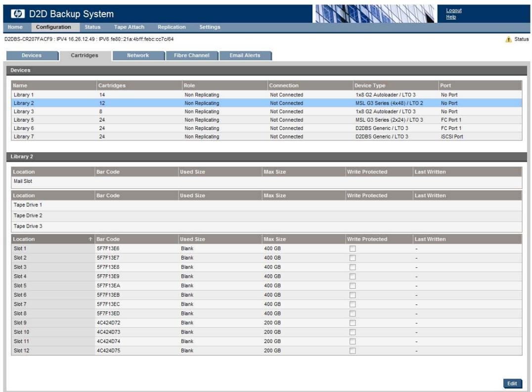This screenshot has width=532, height=392.
Task: Open the Replication menu
Action: [172, 27]
